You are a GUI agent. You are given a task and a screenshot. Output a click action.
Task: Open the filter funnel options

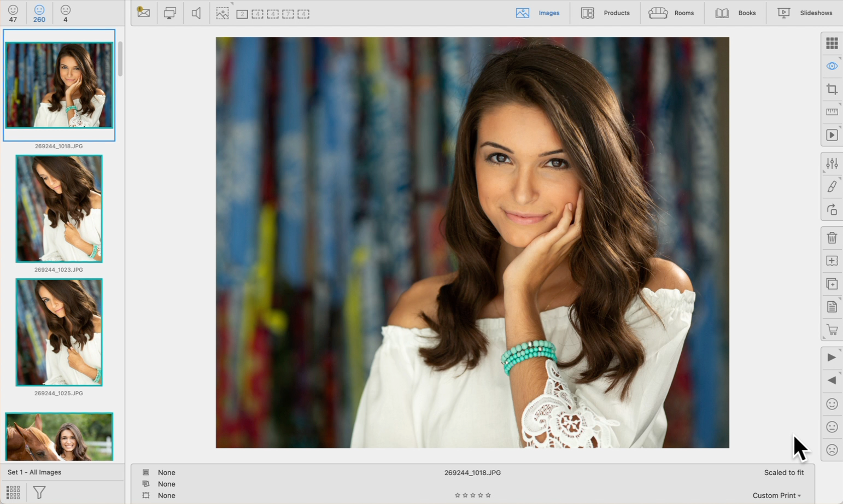click(39, 492)
